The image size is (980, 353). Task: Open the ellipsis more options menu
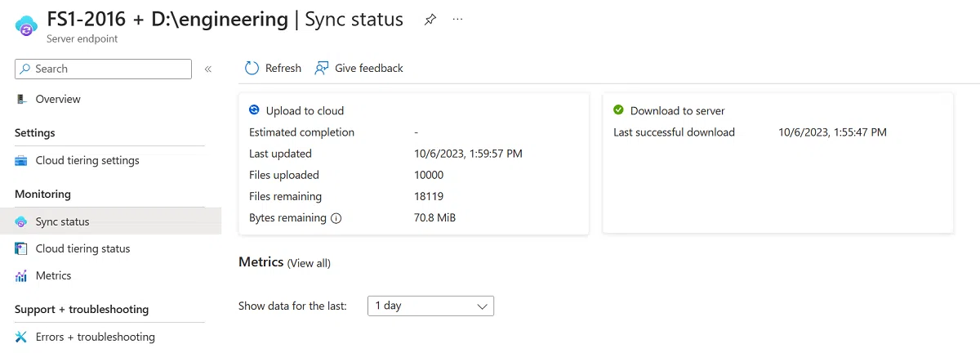pyautogui.click(x=457, y=20)
